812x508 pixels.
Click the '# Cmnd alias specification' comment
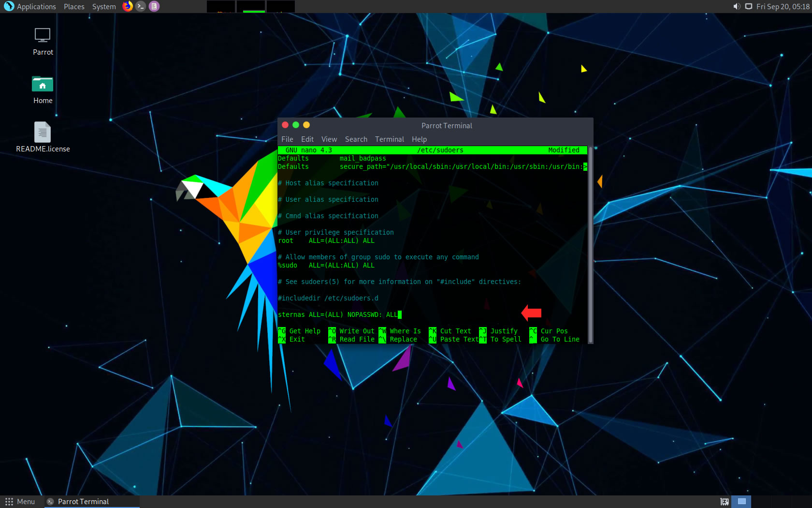[328, 216]
